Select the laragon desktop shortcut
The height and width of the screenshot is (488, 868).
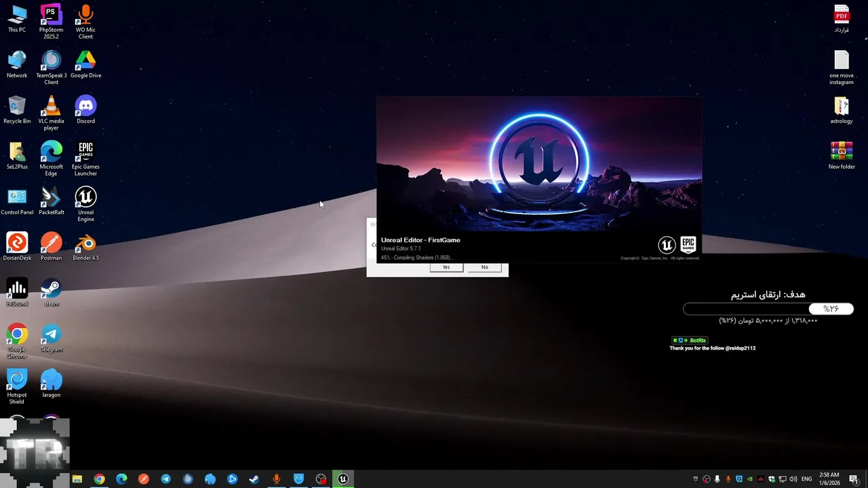(51, 384)
